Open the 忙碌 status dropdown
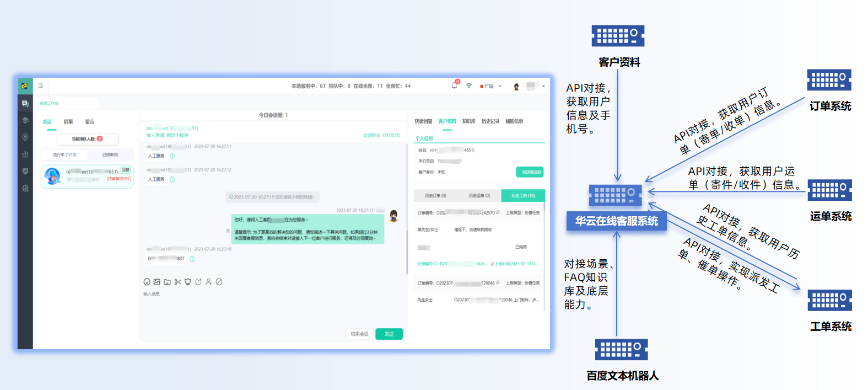Viewport: 868px width, 390px height. pyautogui.click(x=491, y=87)
